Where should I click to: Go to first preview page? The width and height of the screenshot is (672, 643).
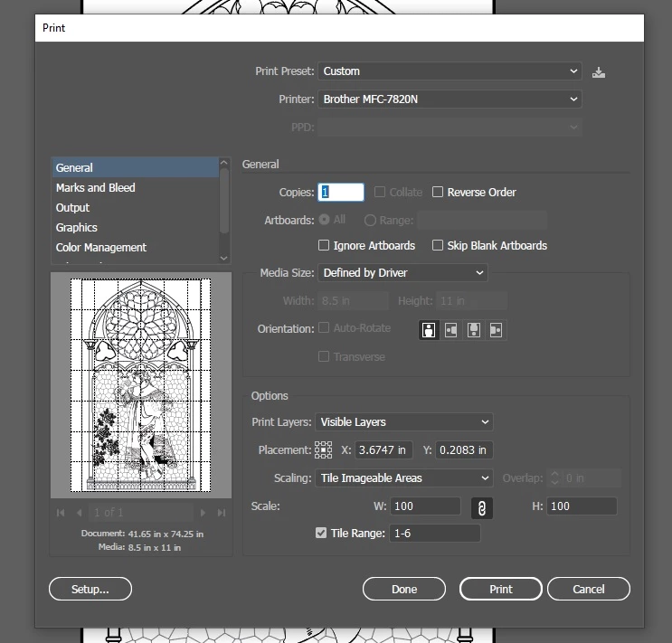coord(61,513)
